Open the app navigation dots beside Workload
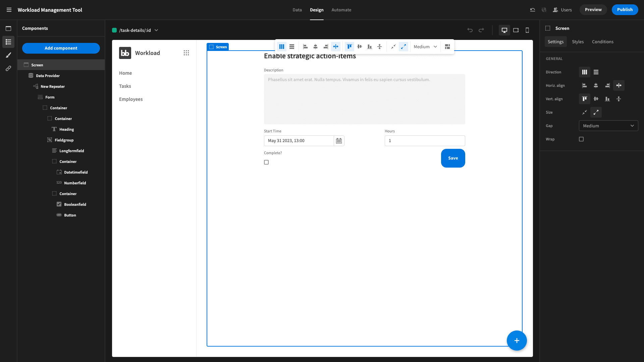 pyautogui.click(x=186, y=53)
